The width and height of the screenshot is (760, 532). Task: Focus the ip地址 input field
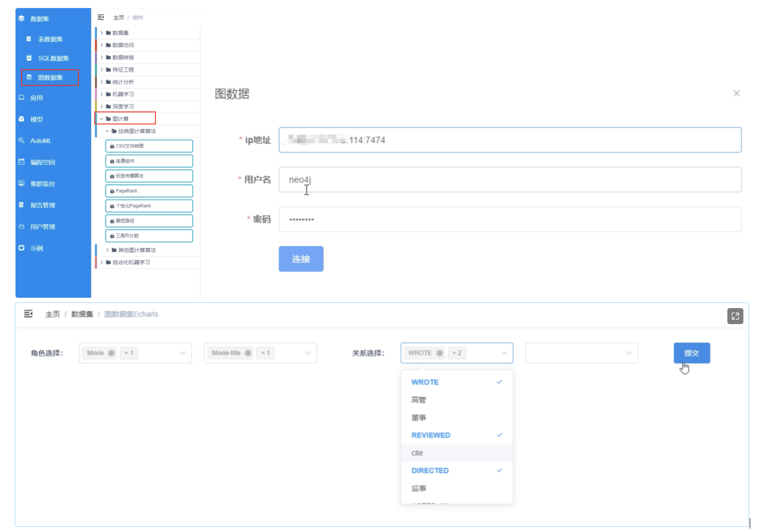pyautogui.click(x=510, y=140)
